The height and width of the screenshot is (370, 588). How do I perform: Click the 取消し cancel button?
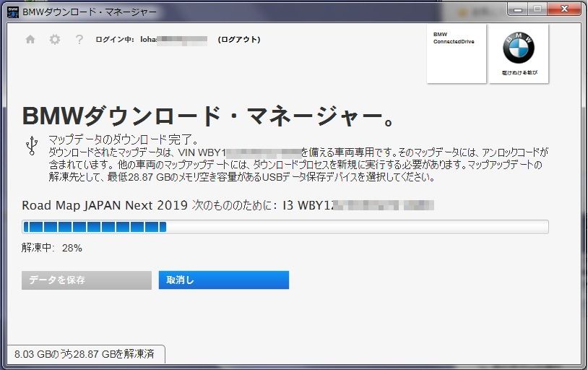pos(223,280)
